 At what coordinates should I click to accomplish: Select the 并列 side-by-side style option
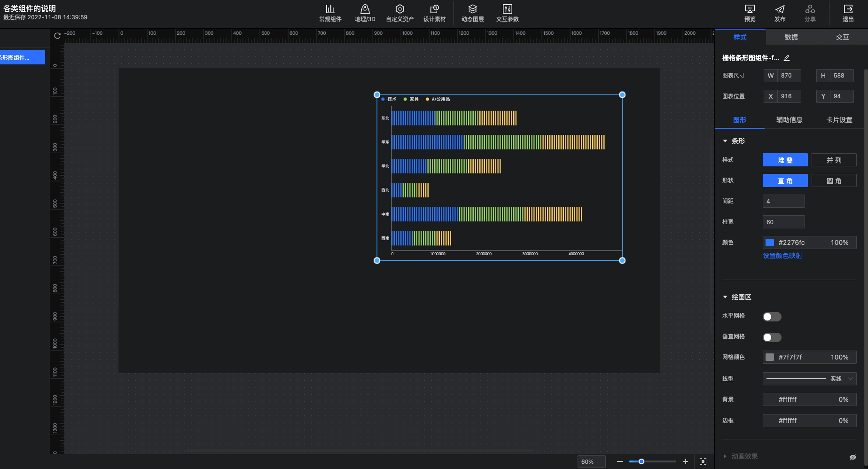[834, 160]
